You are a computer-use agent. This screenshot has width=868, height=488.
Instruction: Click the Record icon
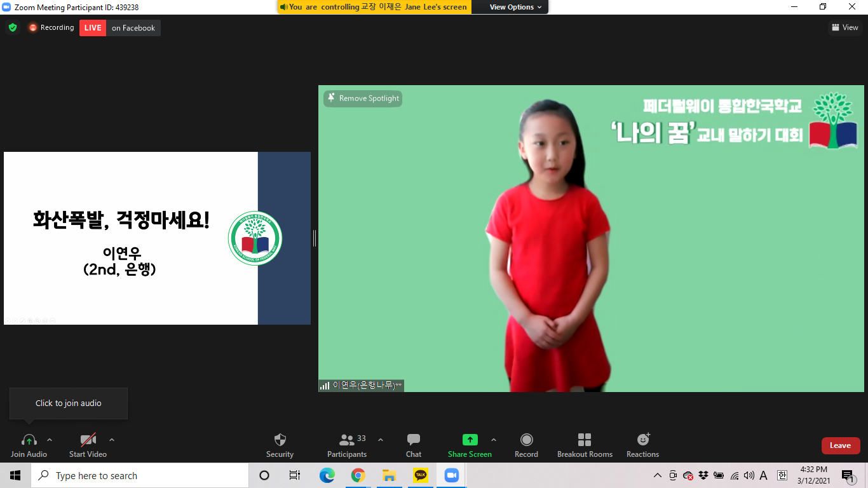526,440
